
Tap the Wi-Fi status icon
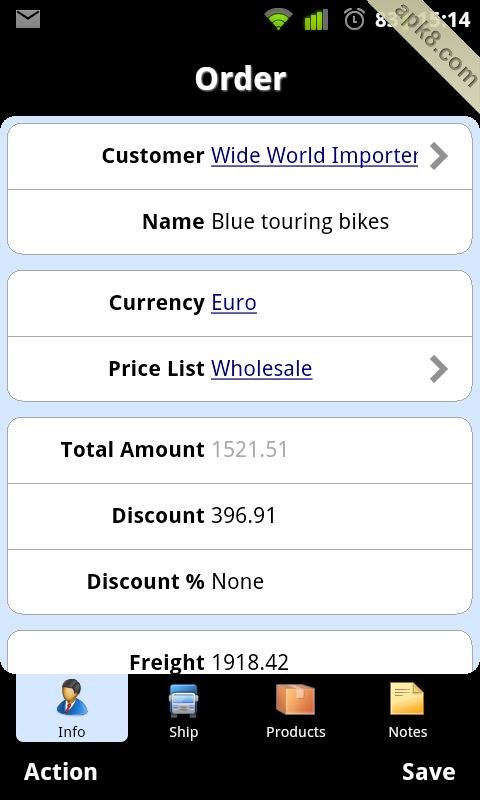click(278, 19)
